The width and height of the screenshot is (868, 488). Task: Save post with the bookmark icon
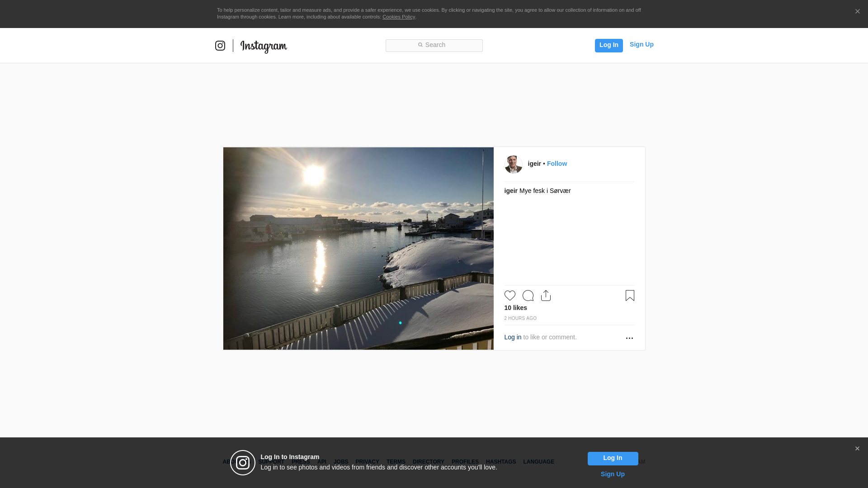click(630, 296)
